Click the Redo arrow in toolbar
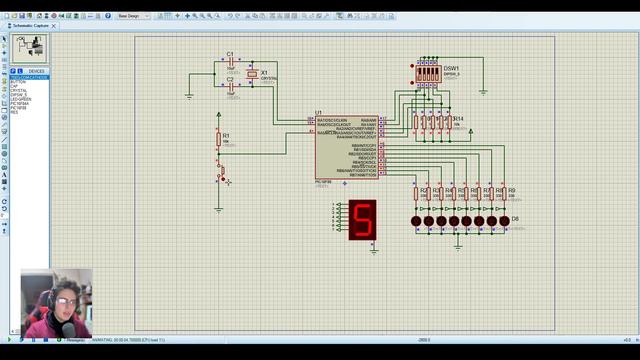Image resolution: width=640 pixels, height=360 pixels. (x=238, y=16)
